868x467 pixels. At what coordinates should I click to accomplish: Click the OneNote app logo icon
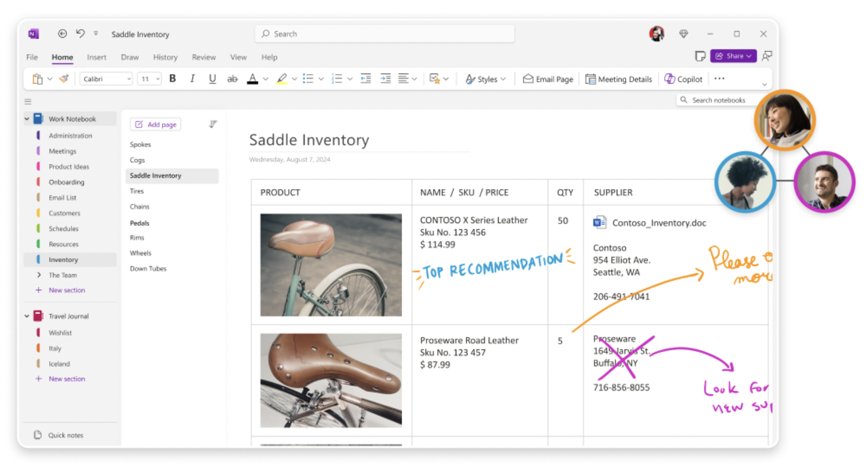click(33, 34)
